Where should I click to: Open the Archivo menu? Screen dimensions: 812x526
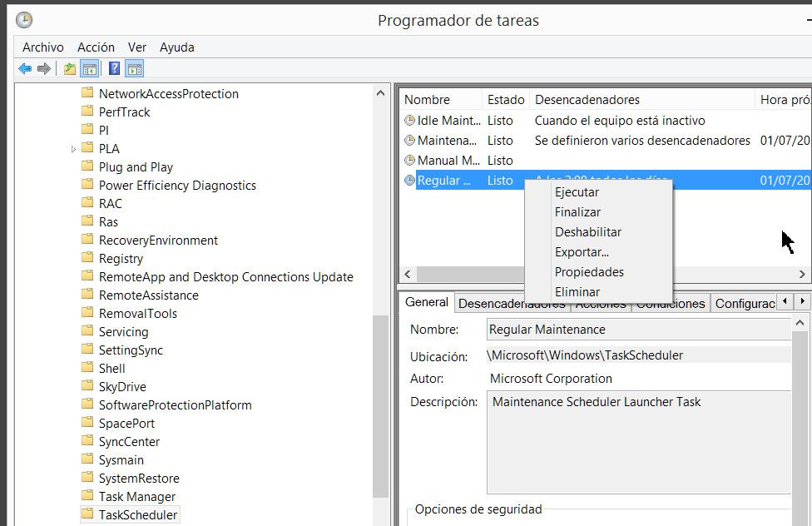coord(42,47)
